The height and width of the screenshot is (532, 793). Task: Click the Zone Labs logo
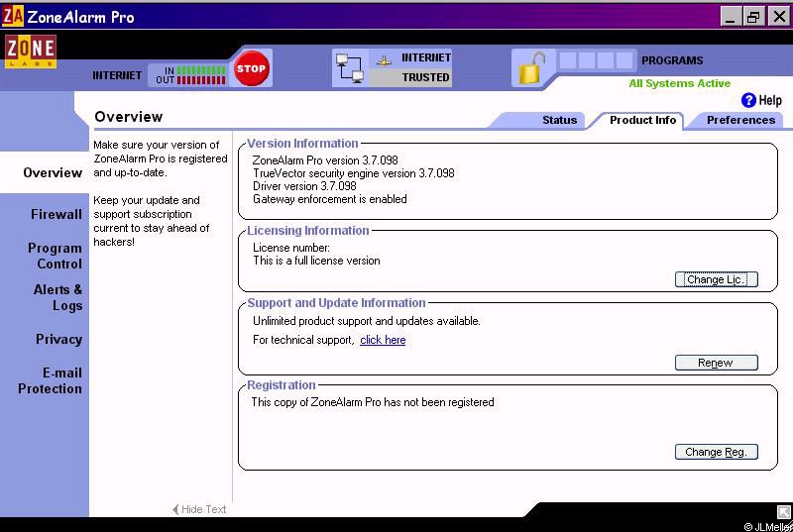click(31, 52)
